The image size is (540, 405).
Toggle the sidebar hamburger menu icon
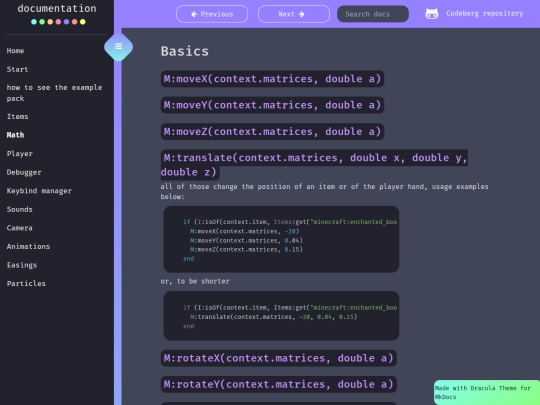pyautogui.click(x=118, y=46)
